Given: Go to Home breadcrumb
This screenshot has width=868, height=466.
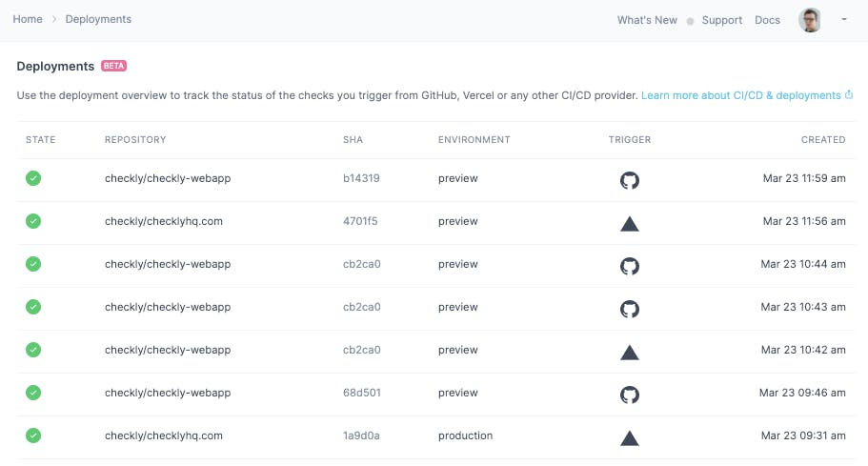Looking at the screenshot, I should 28,19.
